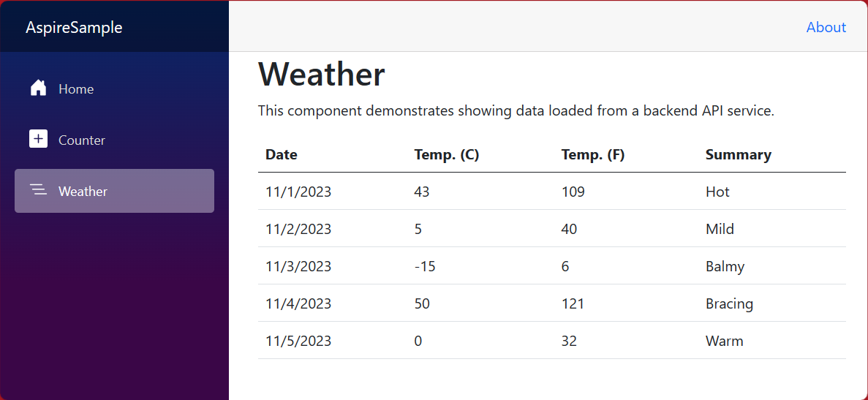
Task: Click the Weather page heading
Action: click(x=322, y=75)
